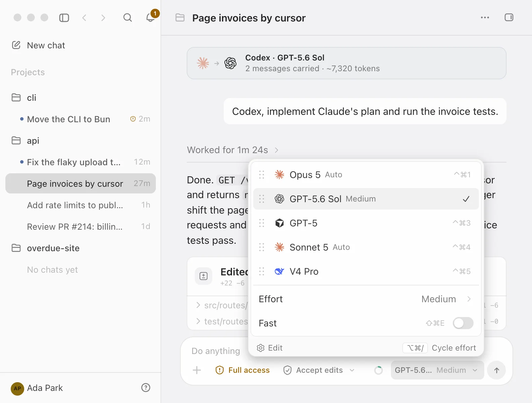
Task: Click the drag handle next to V4 Pro
Action: pyautogui.click(x=262, y=271)
